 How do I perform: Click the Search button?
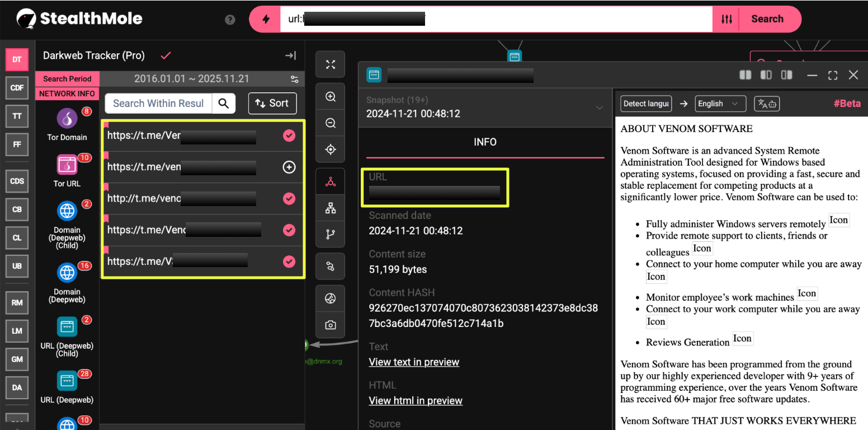pos(767,19)
